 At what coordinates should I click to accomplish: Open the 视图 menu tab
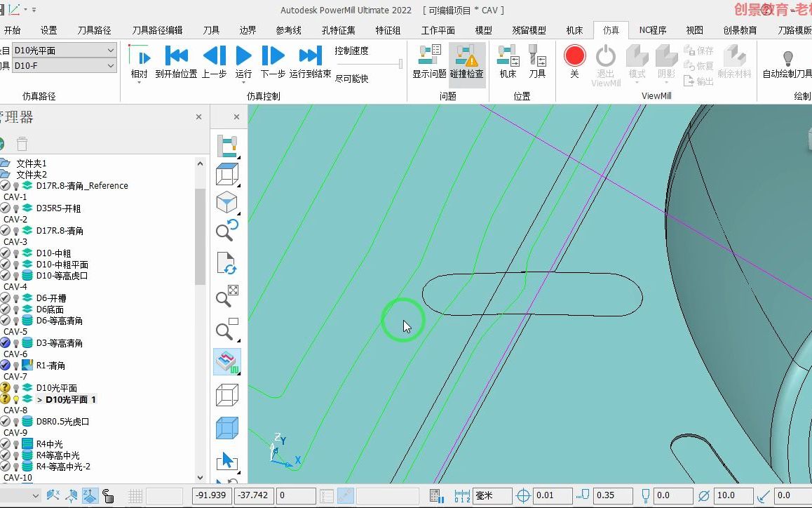click(x=694, y=30)
